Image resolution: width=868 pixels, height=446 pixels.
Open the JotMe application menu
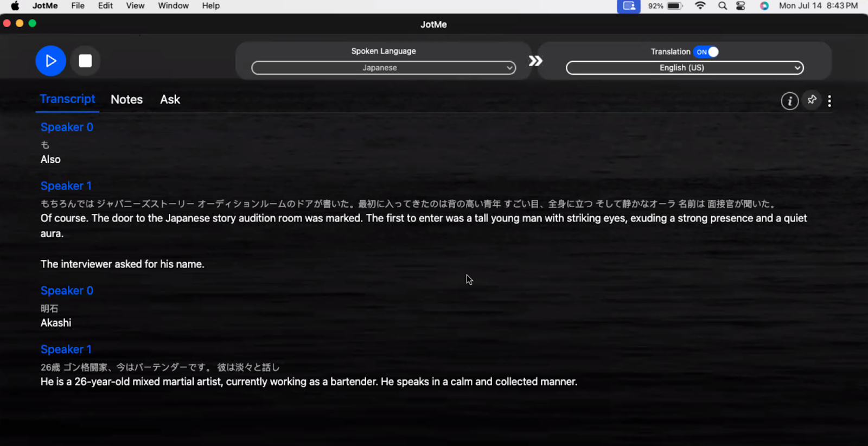45,6
